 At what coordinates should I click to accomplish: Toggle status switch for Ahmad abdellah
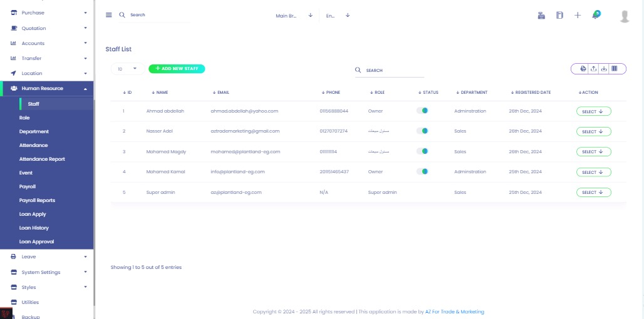422,111
